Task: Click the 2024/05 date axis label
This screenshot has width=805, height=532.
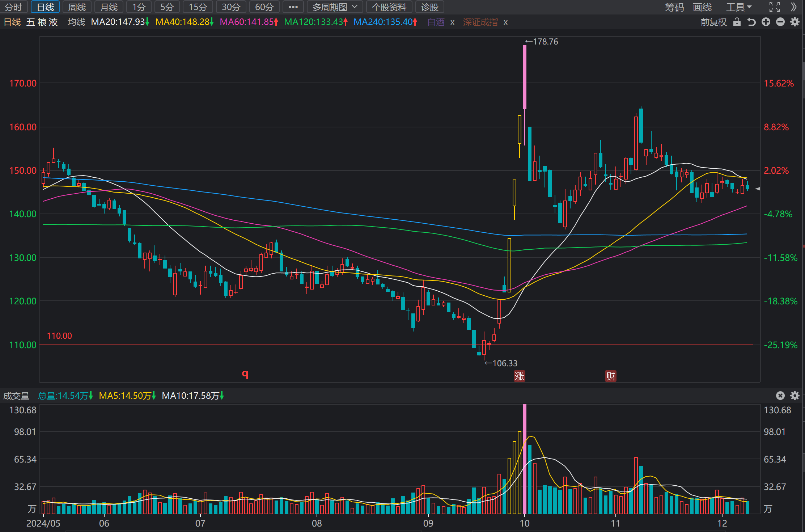Action: tap(43, 523)
